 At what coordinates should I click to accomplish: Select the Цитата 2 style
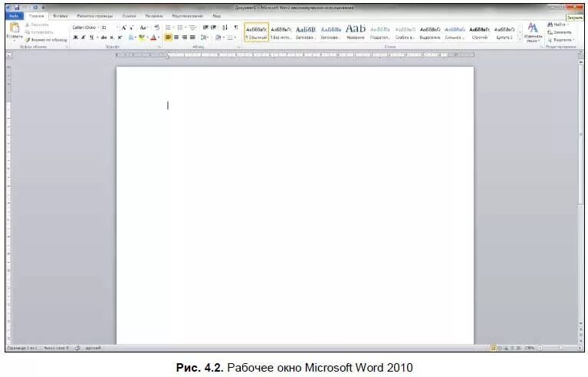504,32
